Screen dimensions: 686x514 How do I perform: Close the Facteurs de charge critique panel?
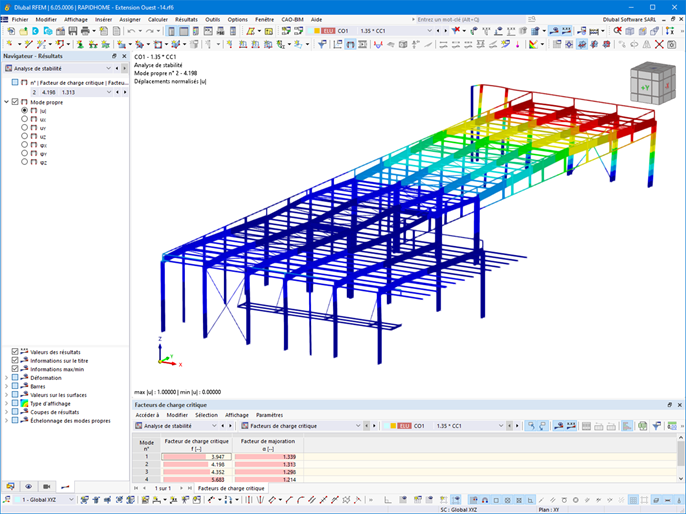pos(679,405)
